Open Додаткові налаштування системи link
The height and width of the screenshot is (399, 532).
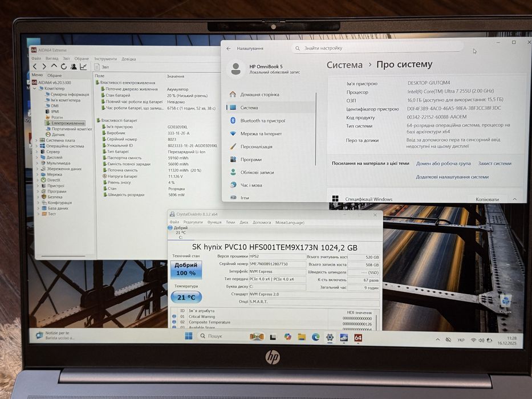tap(452, 177)
